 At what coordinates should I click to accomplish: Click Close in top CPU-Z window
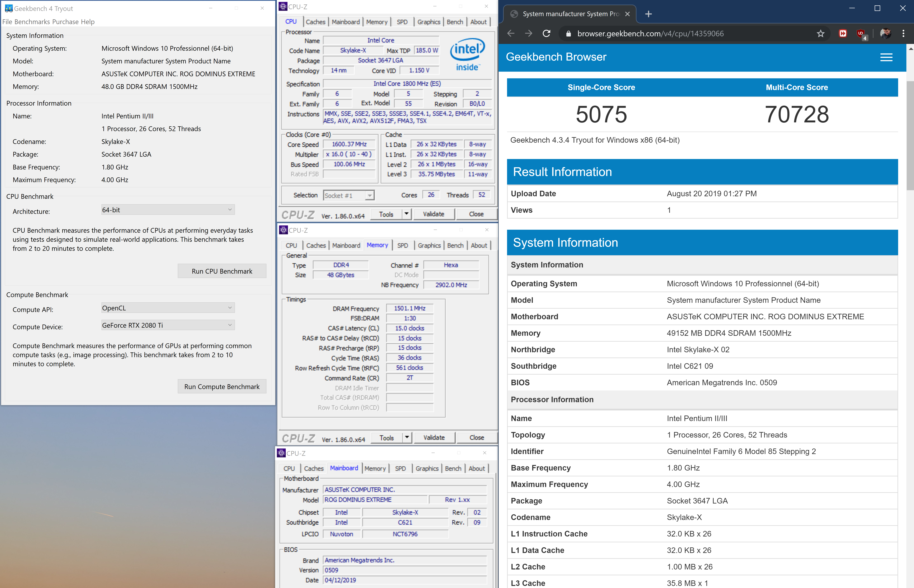(476, 214)
